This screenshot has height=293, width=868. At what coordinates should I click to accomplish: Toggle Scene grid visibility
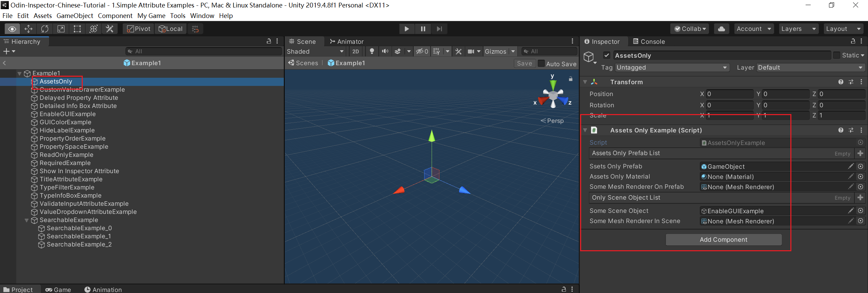click(437, 51)
